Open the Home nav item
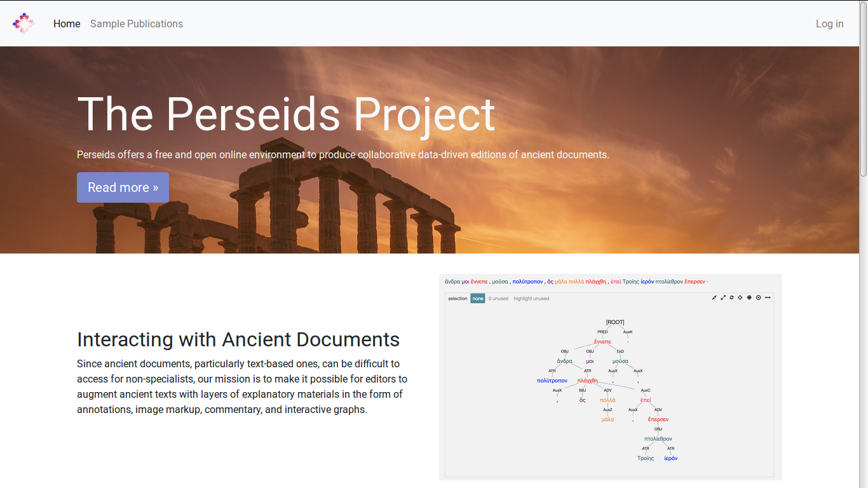 pos(67,24)
